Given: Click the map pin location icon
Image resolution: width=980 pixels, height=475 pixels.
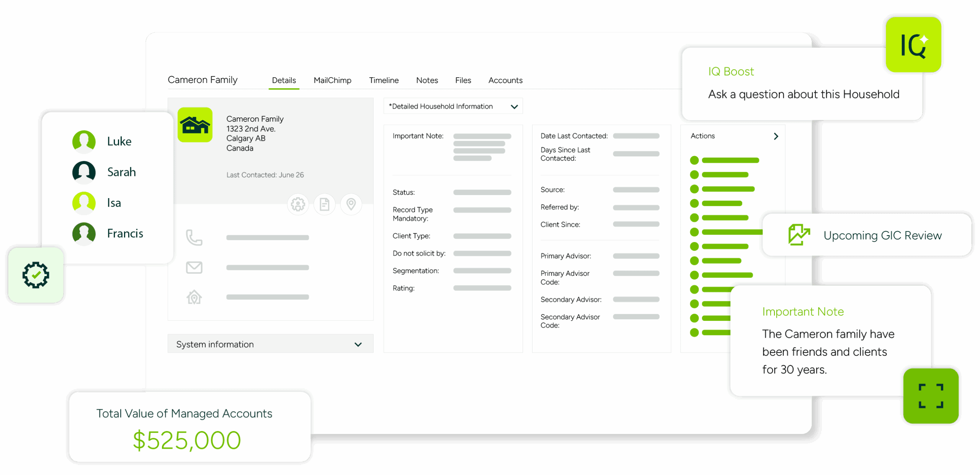Looking at the screenshot, I should click(x=351, y=204).
